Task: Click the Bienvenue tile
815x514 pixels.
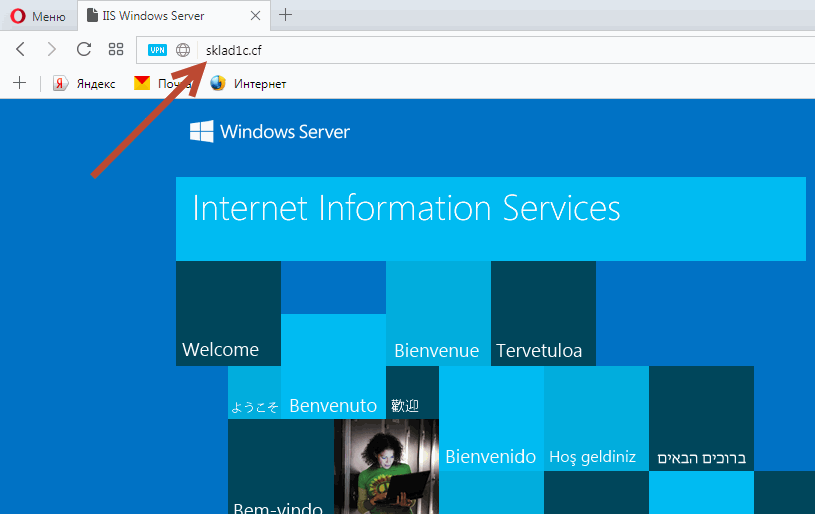Action: point(438,313)
